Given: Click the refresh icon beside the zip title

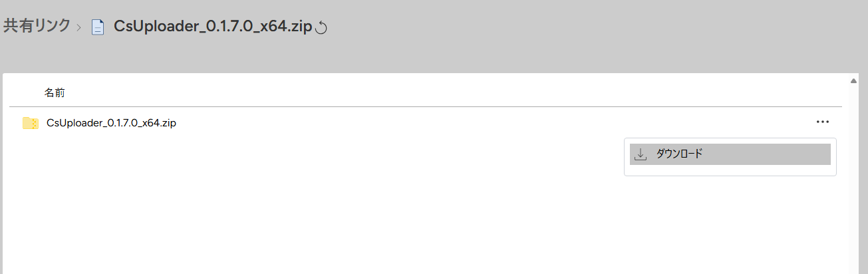Looking at the screenshot, I should click(321, 27).
